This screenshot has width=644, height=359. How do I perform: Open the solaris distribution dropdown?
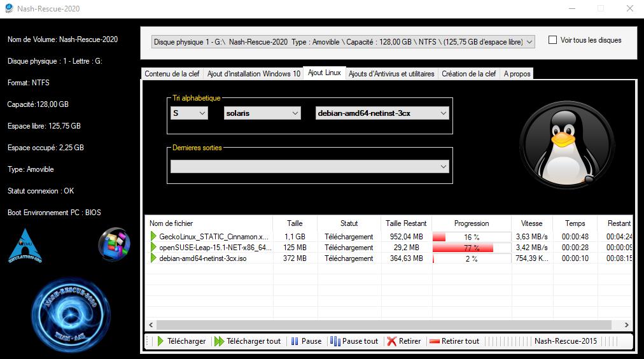(x=262, y=113)
